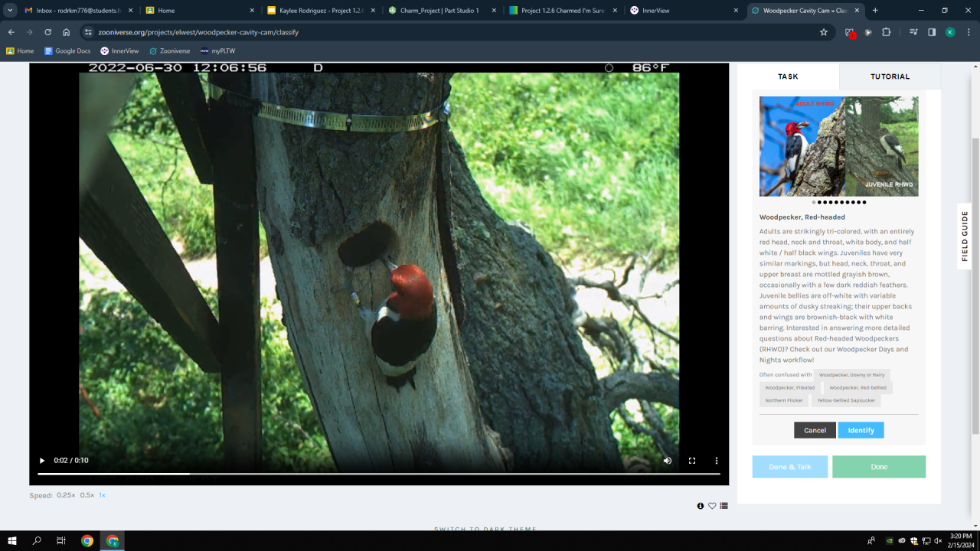
Task: Choose 'Woodpecker, Red-bellied' confusion option
Action: (x=857, y=388)
